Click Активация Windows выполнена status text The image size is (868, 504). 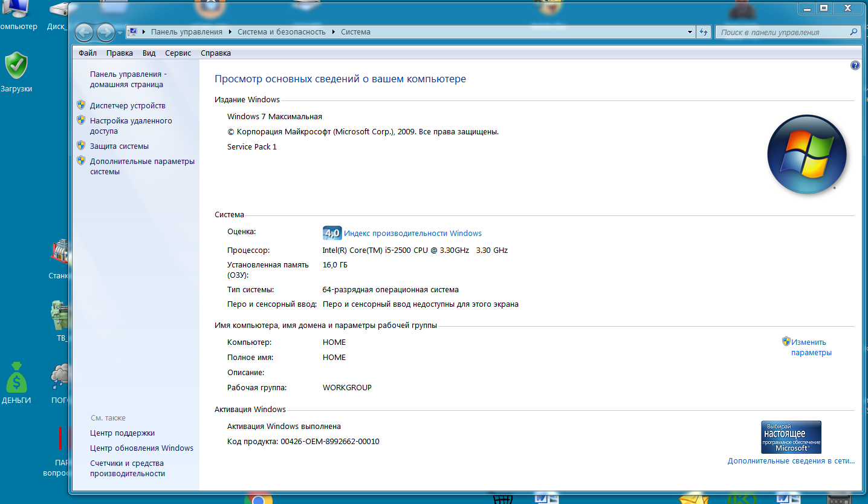[x=284, y=426]
